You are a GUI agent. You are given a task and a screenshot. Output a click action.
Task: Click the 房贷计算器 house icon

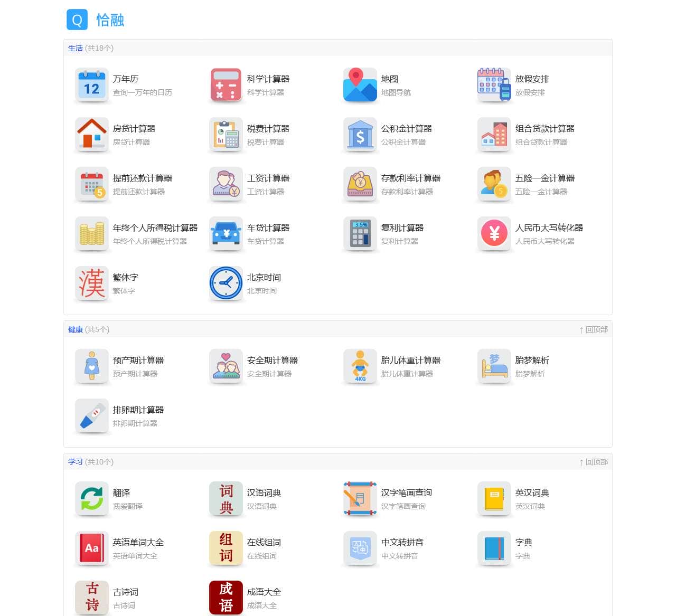pyautogui.click(x=92, y=134)
